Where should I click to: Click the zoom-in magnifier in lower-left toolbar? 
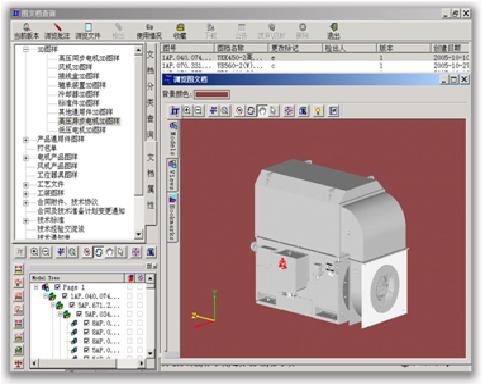(x=34, y=252)
